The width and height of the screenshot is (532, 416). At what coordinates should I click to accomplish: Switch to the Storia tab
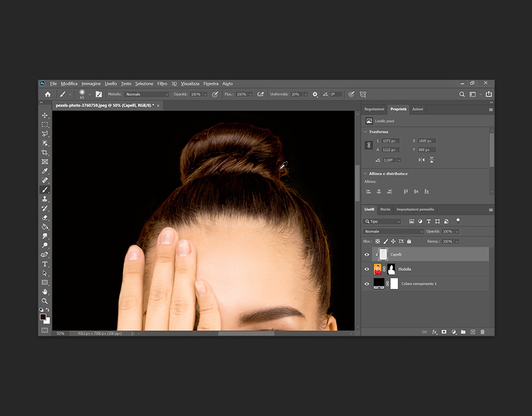[385, 210]
